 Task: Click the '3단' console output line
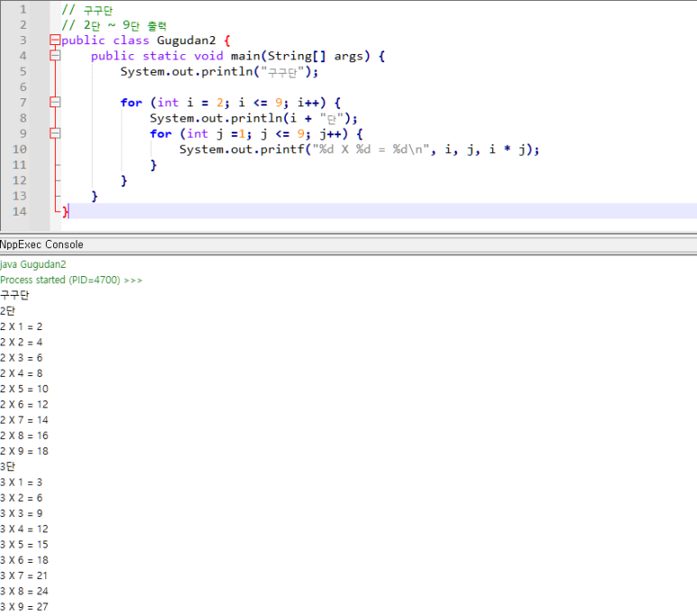pyautogui.click(x=7, y=466)
